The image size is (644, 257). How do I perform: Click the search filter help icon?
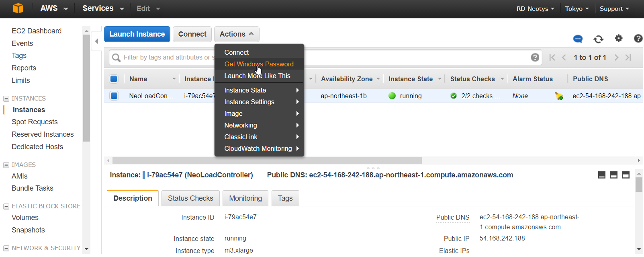[x=535, y=57]
